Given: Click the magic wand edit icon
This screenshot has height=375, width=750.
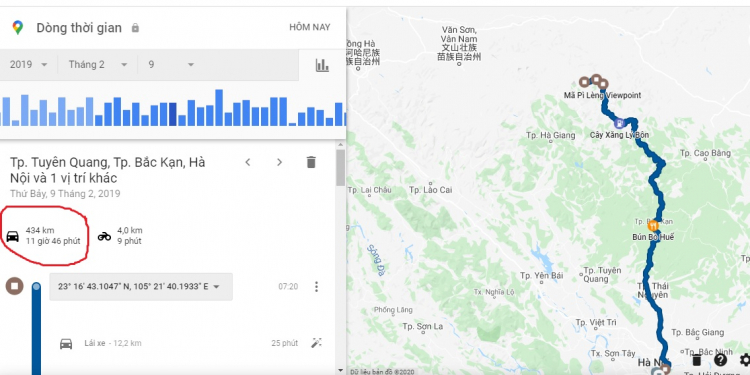Looking at the screenshot, I should pyautogui.click(x=316, y=343).
